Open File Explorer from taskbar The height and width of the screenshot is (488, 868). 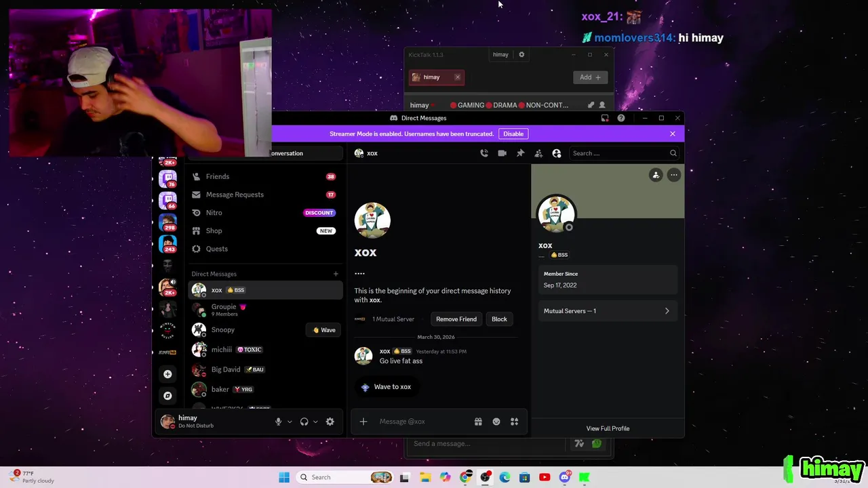[425, 477]
